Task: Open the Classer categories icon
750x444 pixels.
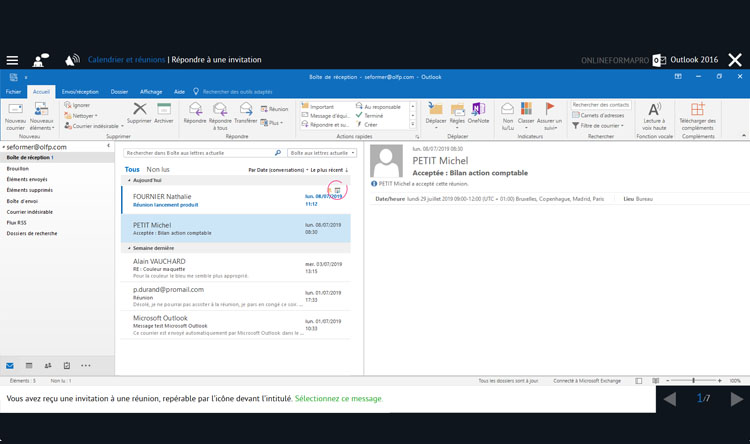Action: [x=526, y=109]
